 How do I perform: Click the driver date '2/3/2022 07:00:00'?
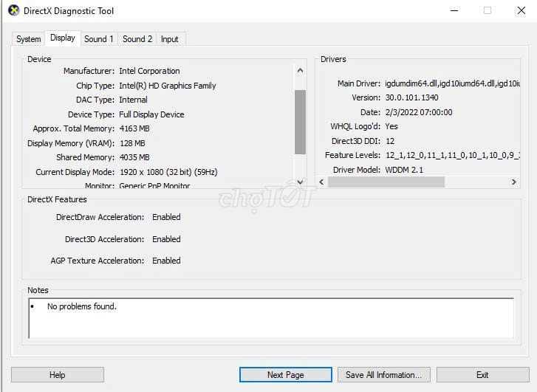coord(419,112)
